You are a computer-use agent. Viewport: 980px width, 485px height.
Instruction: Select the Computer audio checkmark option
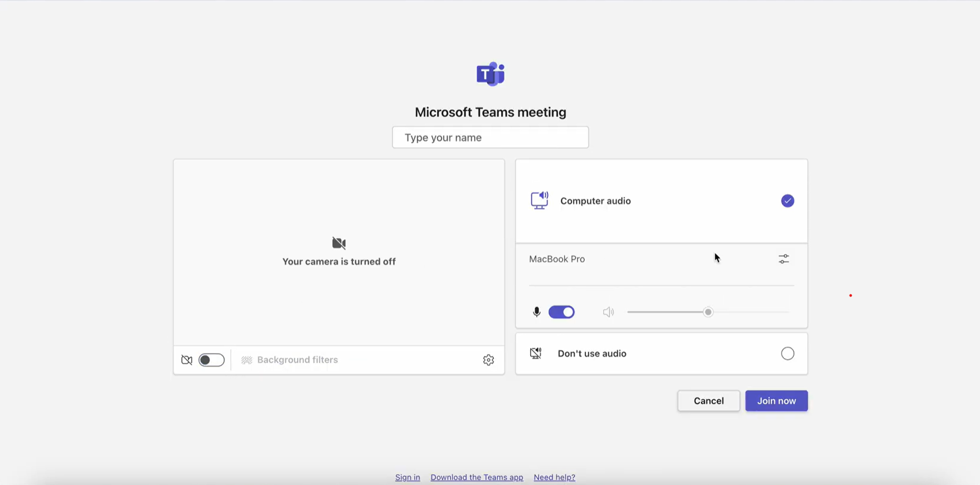(787, 201)
